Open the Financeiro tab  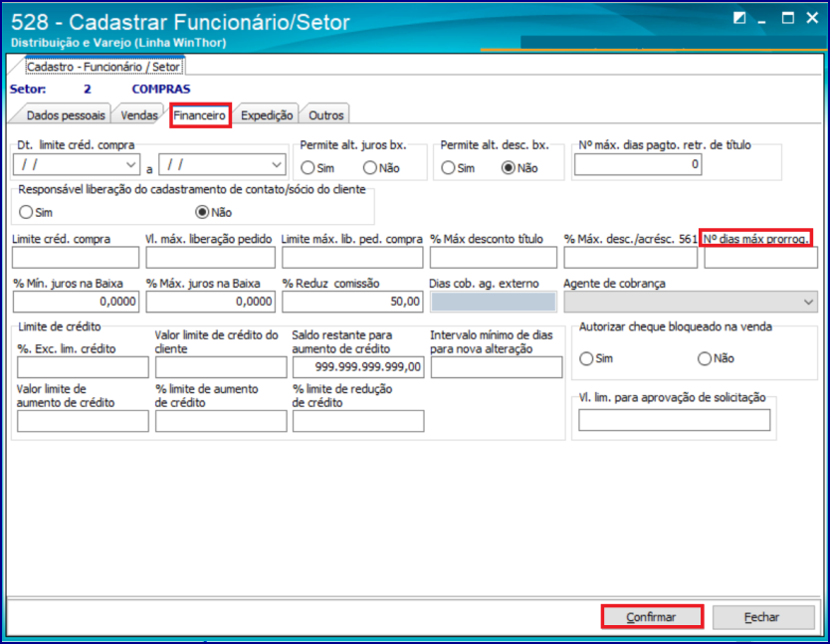pyautogui.click(x=200, y=114)
